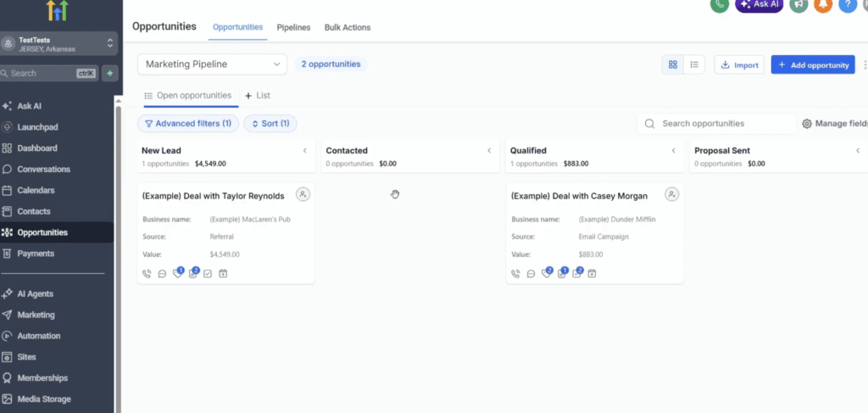Open the purple Ask AI button in the header
Image resolution: width=868 pixels, height=413 pixels.
click(x=759, y=4)
